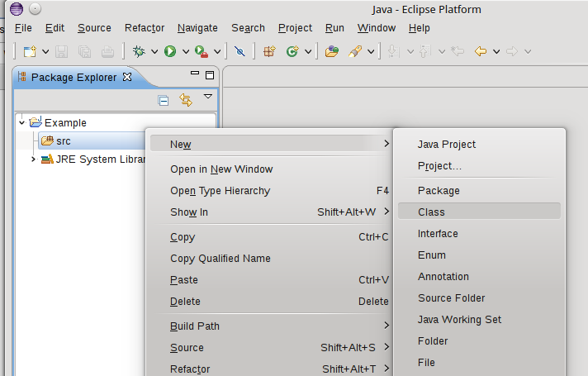This screenshot has width=588, height=376.
Task: Open the Package Explorer view menu triangle
Action: [x=208, y=97]
